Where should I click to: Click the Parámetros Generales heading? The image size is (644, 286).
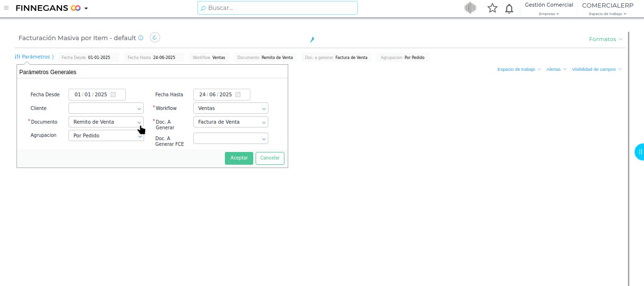pos(48,72)
